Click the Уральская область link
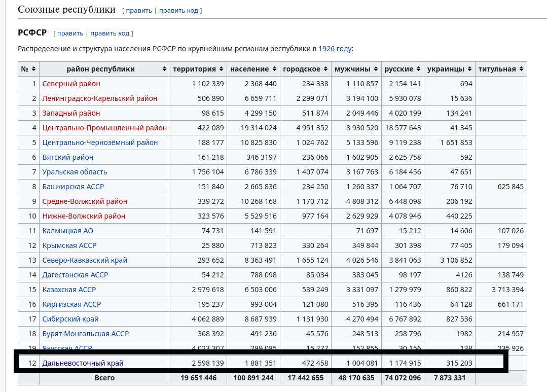Image resolution: width=547 pixels, height=392 pixels. (75, 172)
